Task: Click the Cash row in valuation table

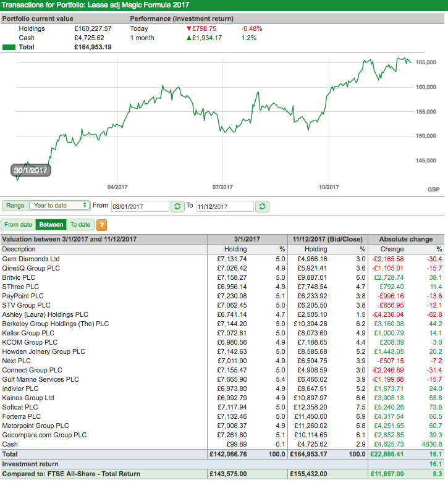Action: click(222, 444)
